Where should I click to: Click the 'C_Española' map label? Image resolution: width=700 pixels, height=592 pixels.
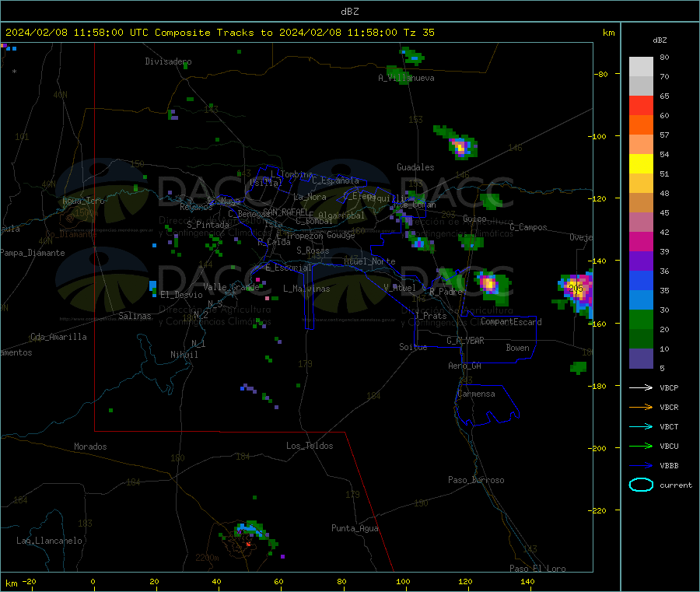[335, 180]
